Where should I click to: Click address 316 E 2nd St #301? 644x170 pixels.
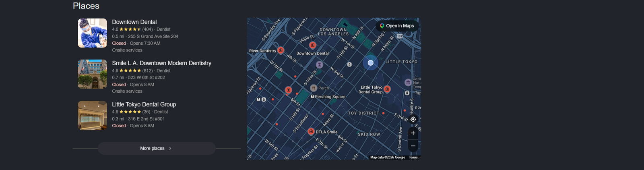[x=147, y=119]
